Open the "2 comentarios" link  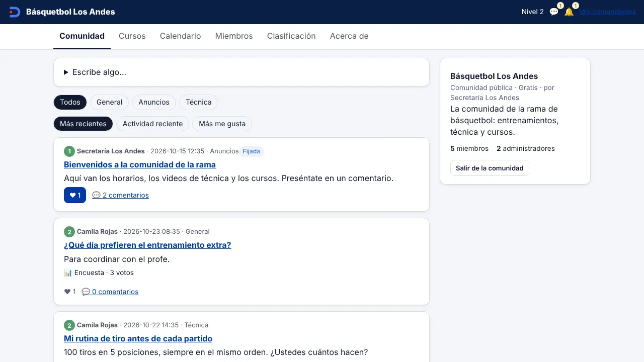[120, 195]
